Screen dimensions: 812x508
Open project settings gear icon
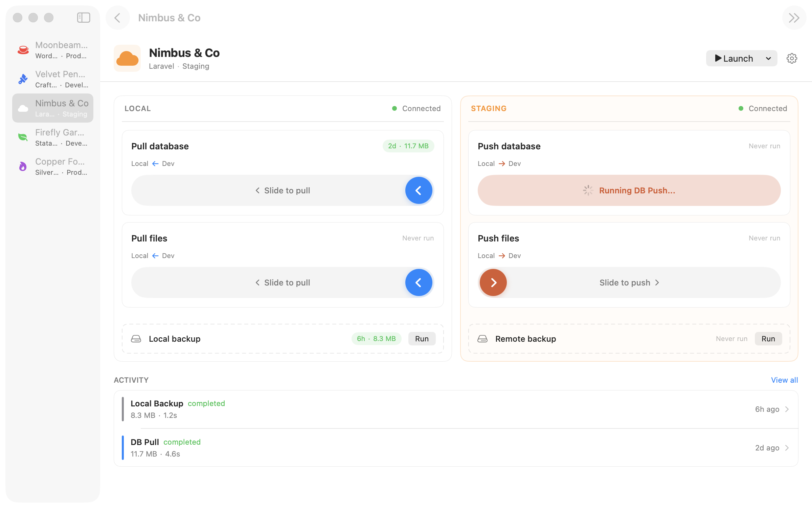[x=792, y=58]
